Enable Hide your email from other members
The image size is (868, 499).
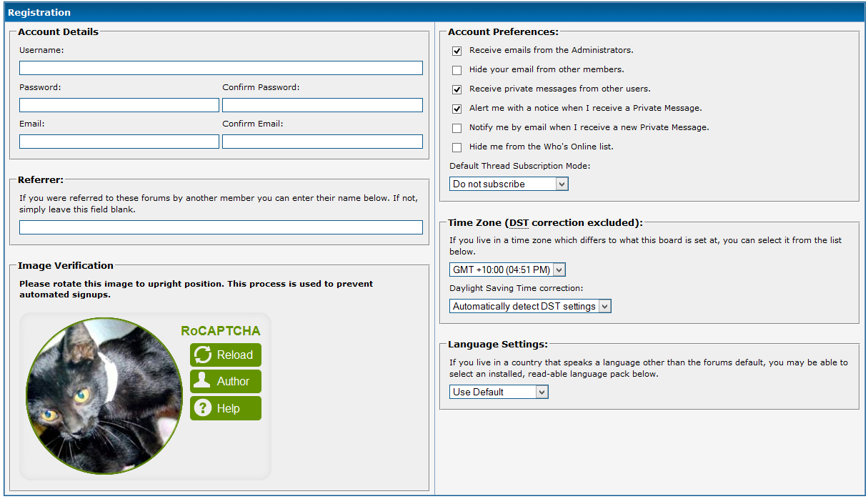tap(457, 71)
